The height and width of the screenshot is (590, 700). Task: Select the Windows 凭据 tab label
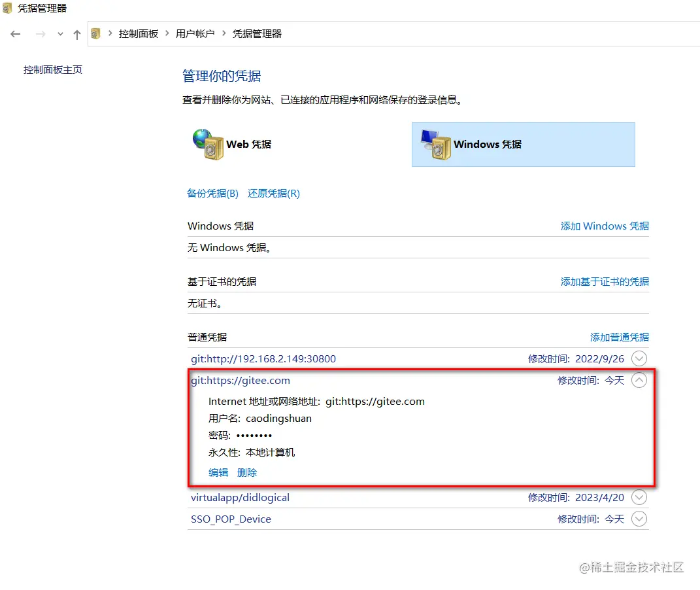(x=488, y=145)
